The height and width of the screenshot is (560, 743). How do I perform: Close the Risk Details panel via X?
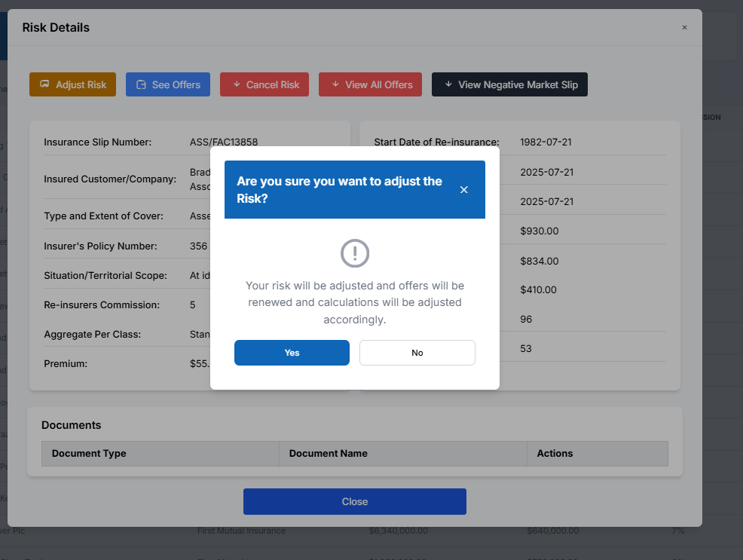(684, 27)
